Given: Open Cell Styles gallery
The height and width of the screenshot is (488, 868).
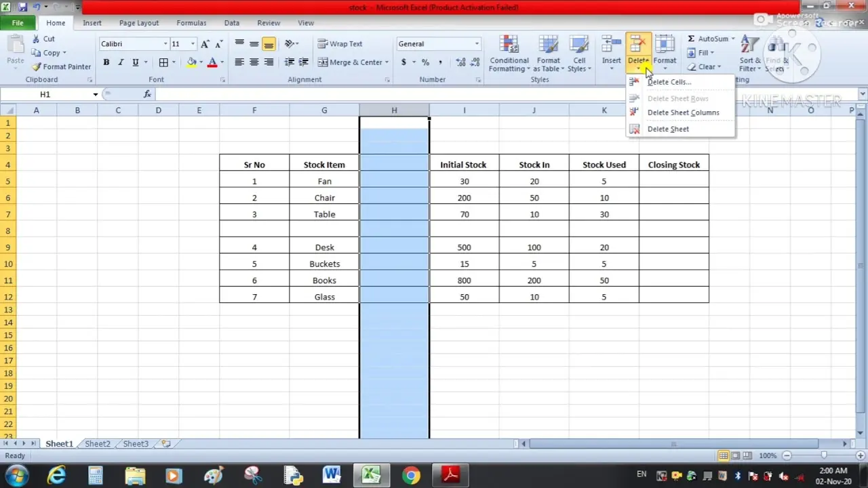Looking at the screenshot, I should point(579,54).
